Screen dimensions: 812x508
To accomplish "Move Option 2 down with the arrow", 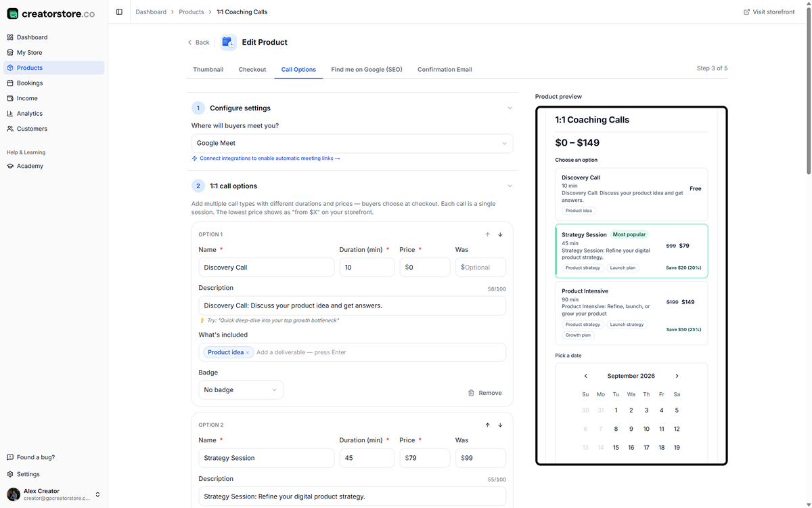I will coord(501,425).
